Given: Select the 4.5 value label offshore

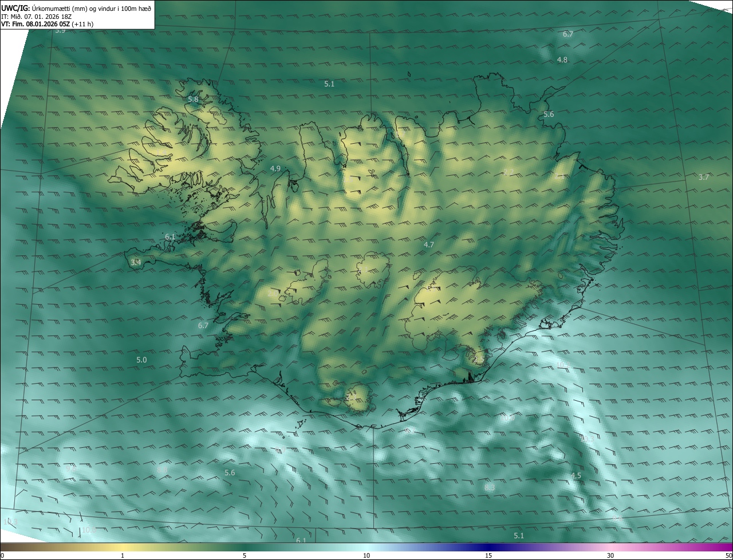Looking at the screenshot, I should point(576,476).
